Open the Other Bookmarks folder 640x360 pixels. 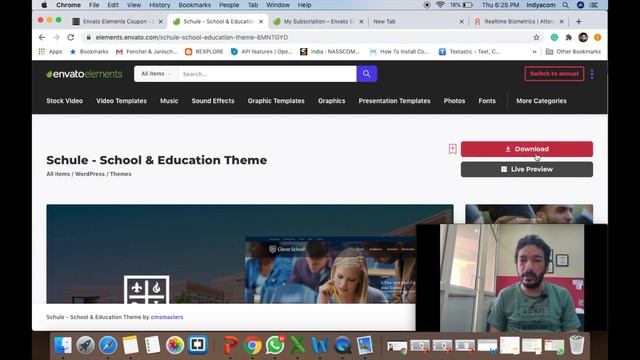click(x=573, y=51)
